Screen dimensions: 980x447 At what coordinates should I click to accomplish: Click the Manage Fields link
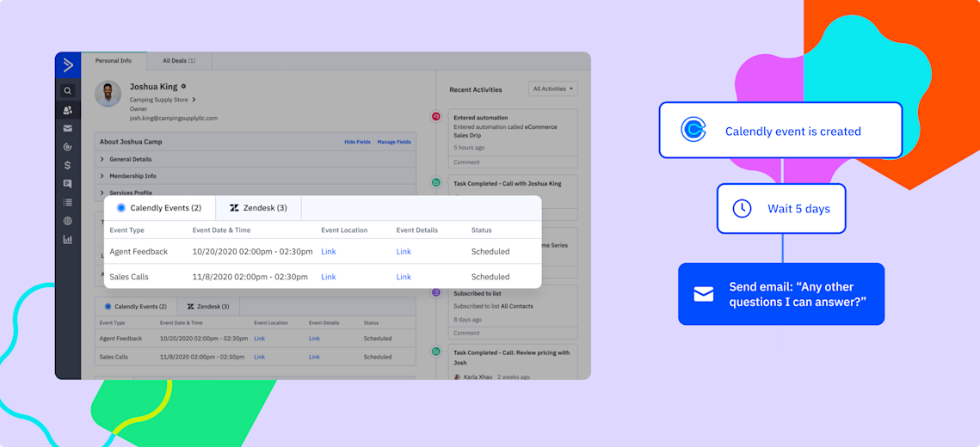394,142
